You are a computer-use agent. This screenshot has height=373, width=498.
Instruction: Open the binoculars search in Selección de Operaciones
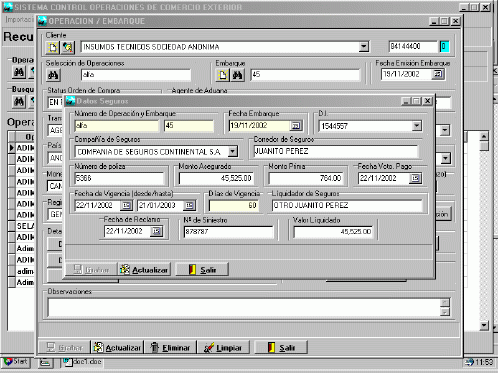[x=53, y=75]
